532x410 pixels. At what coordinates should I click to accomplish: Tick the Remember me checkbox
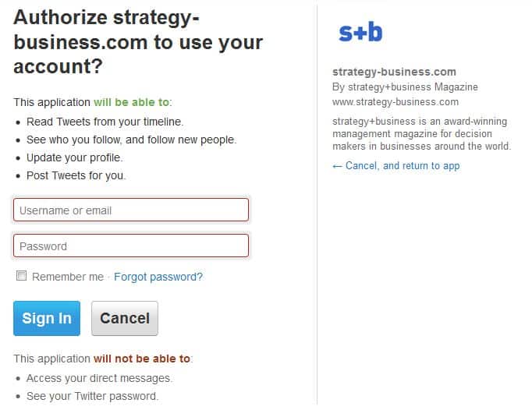tap(21, 276)
